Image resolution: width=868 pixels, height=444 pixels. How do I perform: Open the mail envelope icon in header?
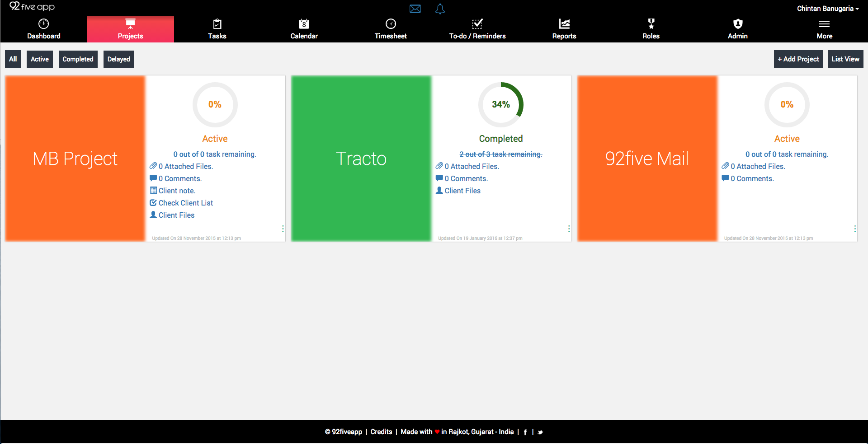[415, 9]
